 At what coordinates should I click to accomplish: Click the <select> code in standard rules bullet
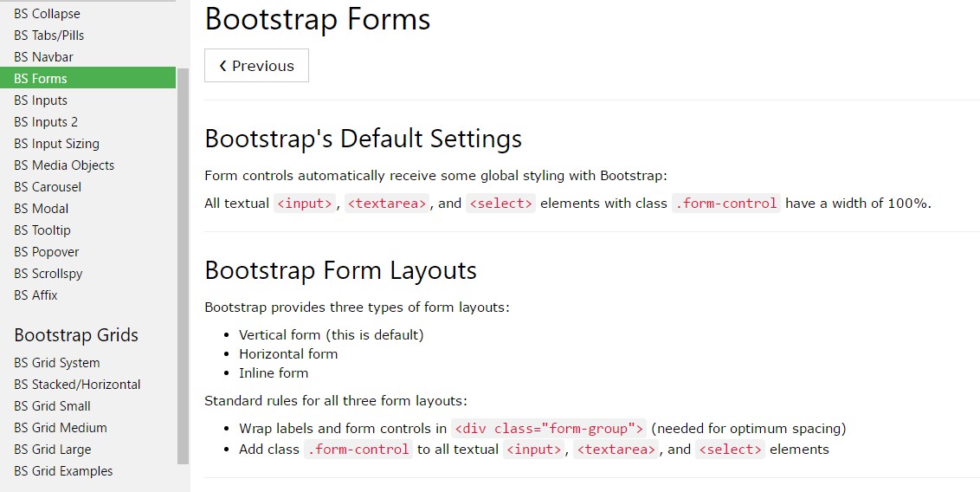730,449
